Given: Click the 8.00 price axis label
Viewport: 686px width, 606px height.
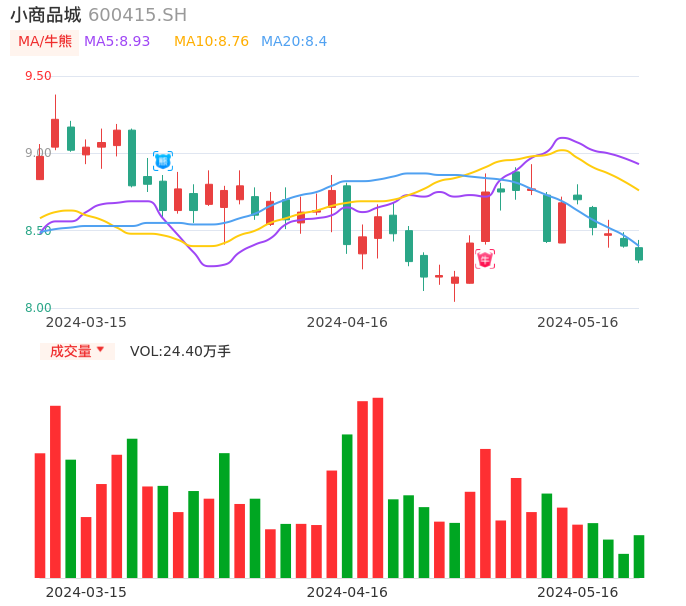Looking at the screenshot, I should coord(38,308).
